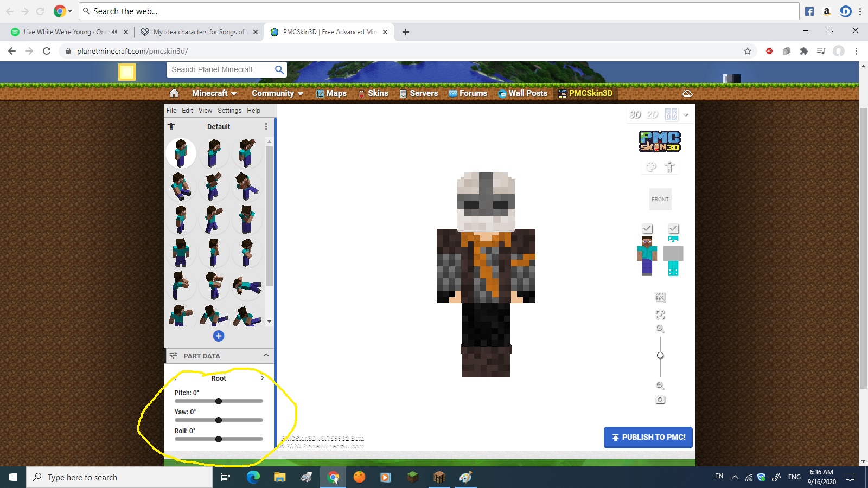The image size is (868, 488).
Task: Expand the view mode dropdown arrow
Action: pyautogui.click(x=686, y=115)
